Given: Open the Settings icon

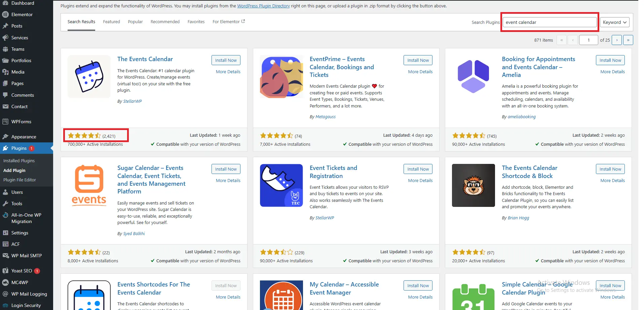Looking at the screenshot, I should (x=5, y=233).
